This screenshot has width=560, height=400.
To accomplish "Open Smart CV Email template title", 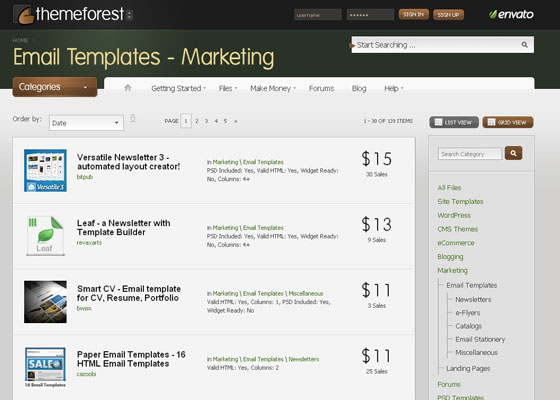I will [x=129, y=293].
